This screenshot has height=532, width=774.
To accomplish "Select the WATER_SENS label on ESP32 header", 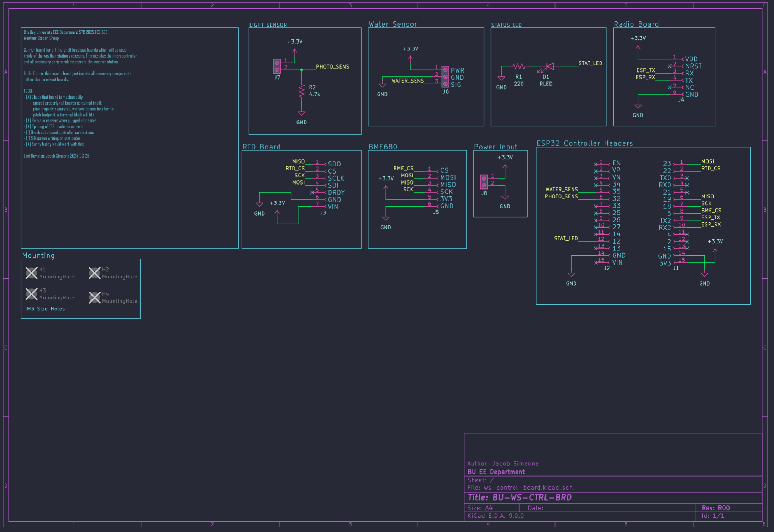I will pos(562,190).
